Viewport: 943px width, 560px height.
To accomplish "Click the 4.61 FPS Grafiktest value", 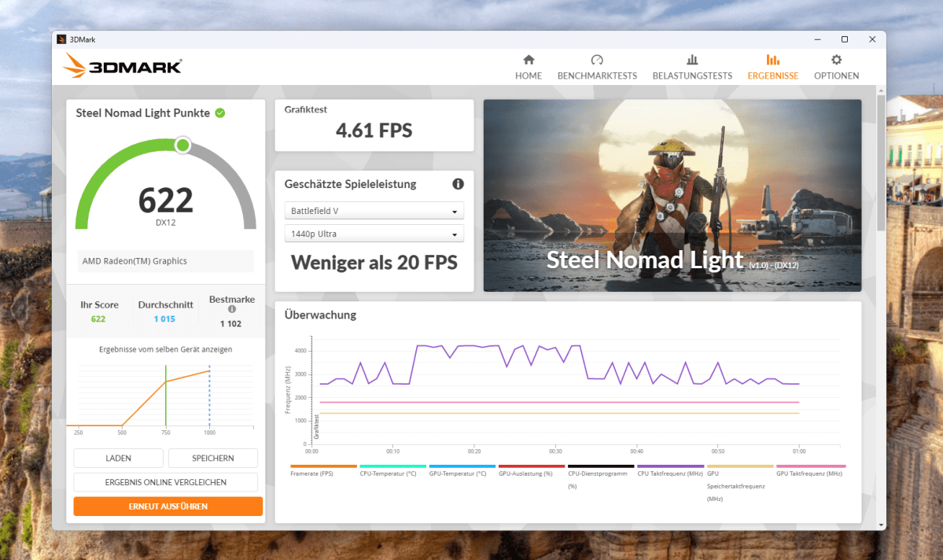I will (x=374, y=131).
